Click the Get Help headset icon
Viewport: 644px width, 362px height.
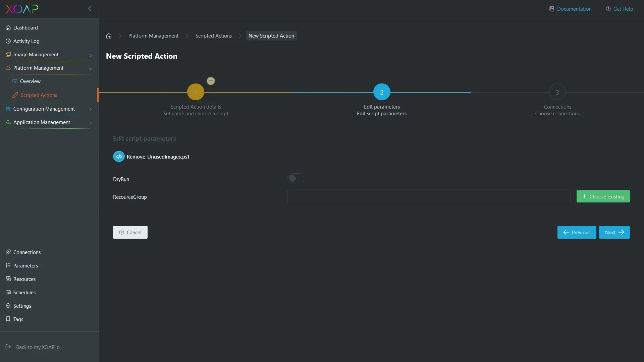608,9
